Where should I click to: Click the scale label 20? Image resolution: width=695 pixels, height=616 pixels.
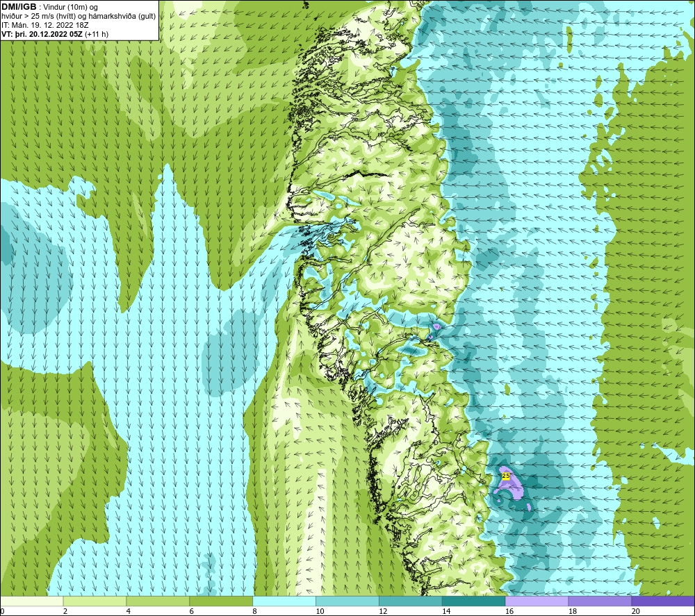click(x=636, y=611)
